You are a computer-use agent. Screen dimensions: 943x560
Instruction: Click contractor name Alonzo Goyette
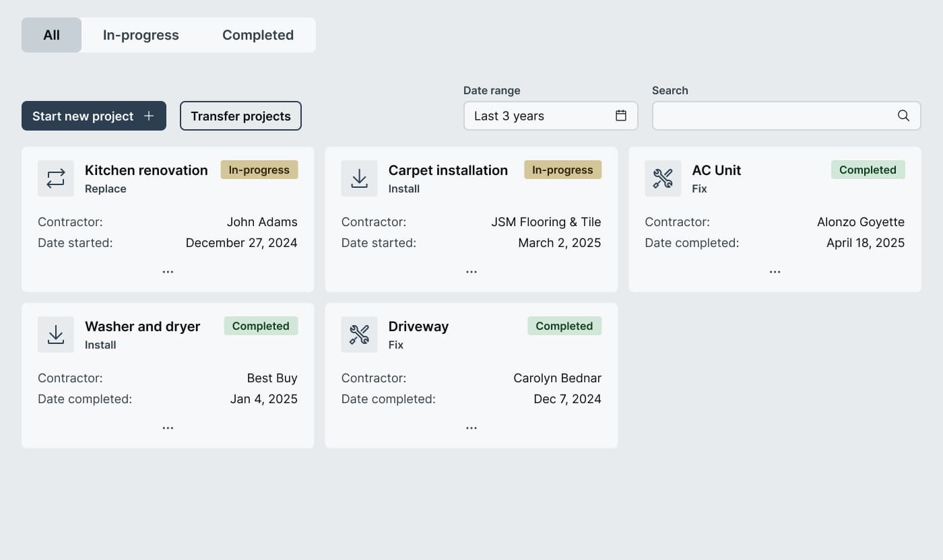pyautogui.click(x=861, y=222)
